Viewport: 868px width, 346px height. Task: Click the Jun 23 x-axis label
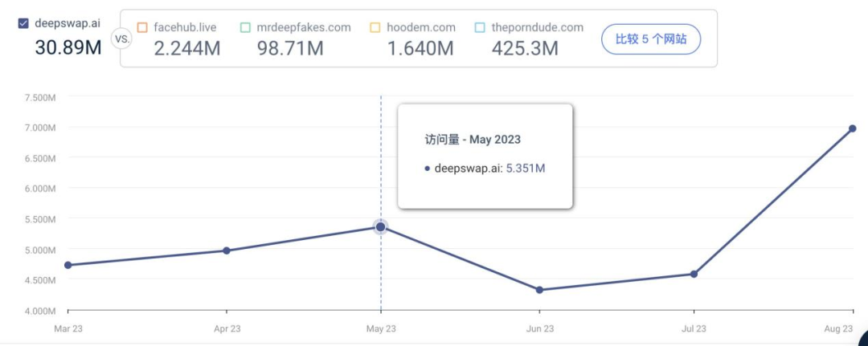(539, 329)
